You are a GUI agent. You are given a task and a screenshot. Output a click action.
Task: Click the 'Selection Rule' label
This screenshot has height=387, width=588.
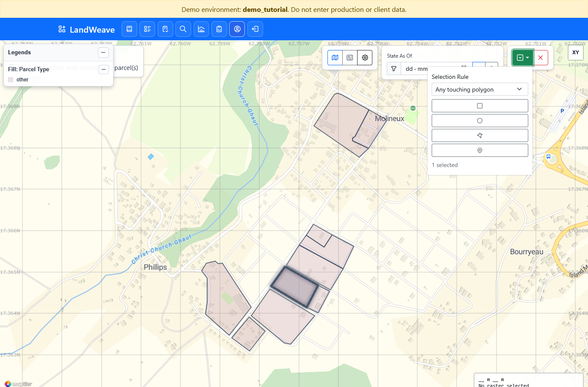(450, 77)
